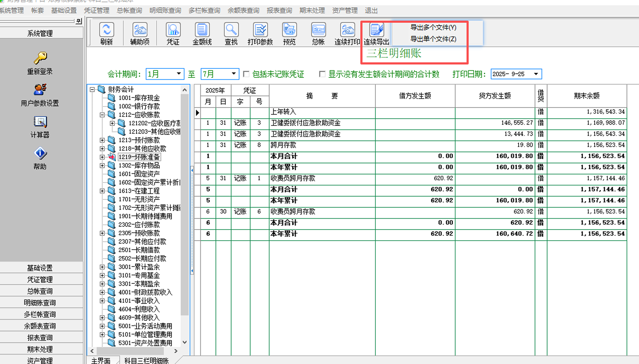
Task: Open the 打印日期 date dropdown
Action: (x=536, y=74)
